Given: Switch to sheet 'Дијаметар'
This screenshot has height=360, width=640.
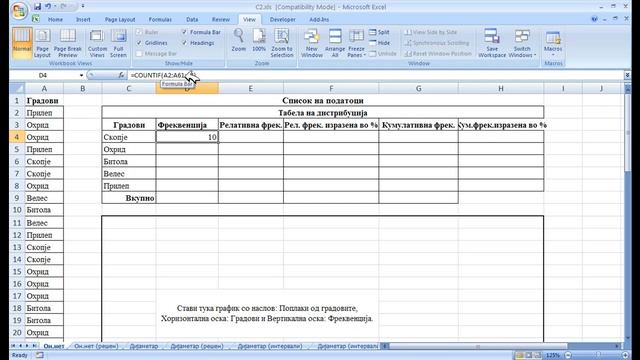Looking at the screenshot, I should [x=144, y=346].
